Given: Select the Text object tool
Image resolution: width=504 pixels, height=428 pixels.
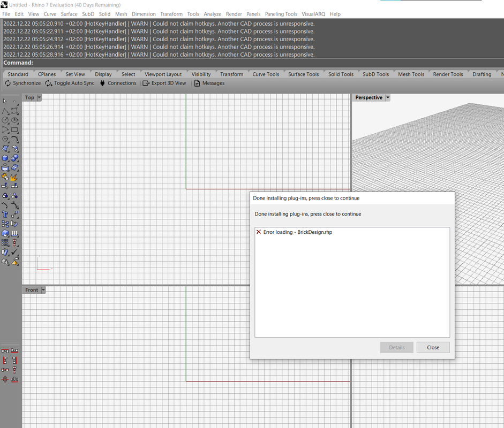Looking at the screenshot, I should tap(5, 215).
